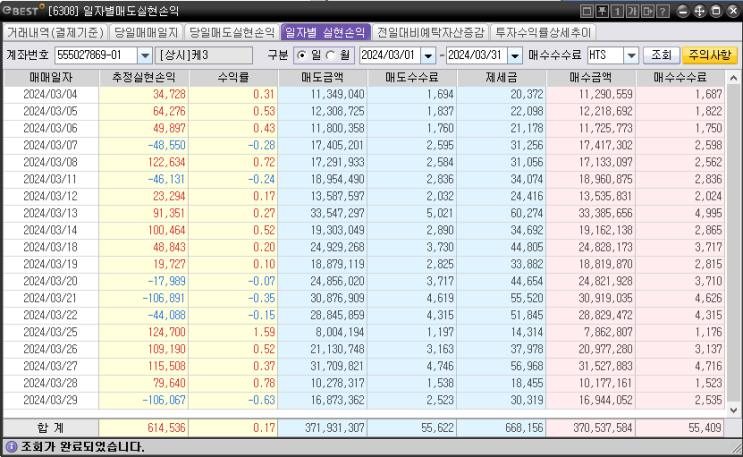Click the total profit 614,536
This screenshot has width=743, height=457.
pyautogui.click(x=167, y=428)
